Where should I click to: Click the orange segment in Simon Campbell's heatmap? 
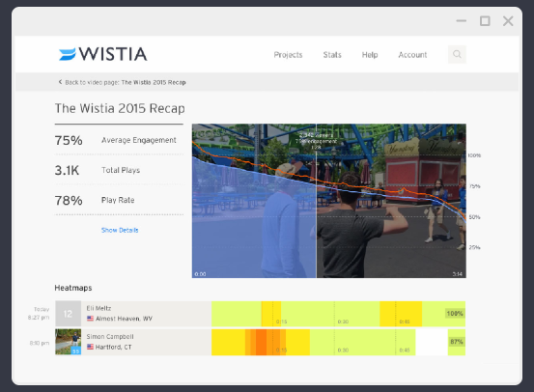pos(262,342)
